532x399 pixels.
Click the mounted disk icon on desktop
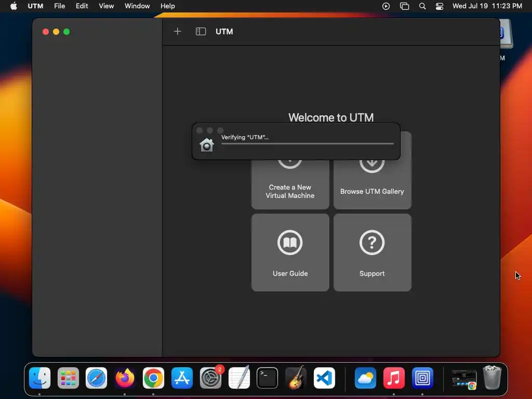(x=506, y=34)
